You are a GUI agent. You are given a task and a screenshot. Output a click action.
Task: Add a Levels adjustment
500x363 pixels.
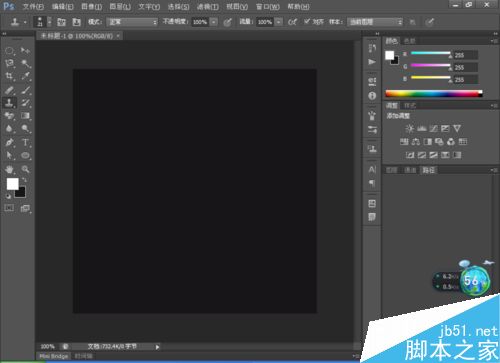tap(422, 129)
